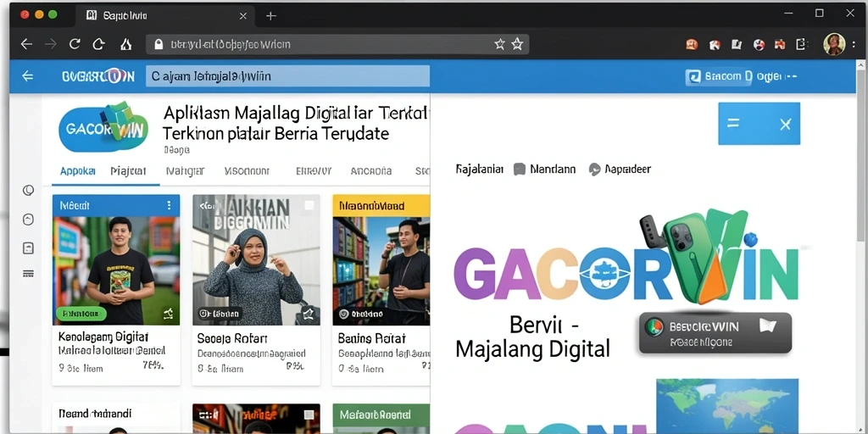Tick the checkbox on the bottom middle card
The width and height of the screenshot is (868, 434).
(309, 414)
